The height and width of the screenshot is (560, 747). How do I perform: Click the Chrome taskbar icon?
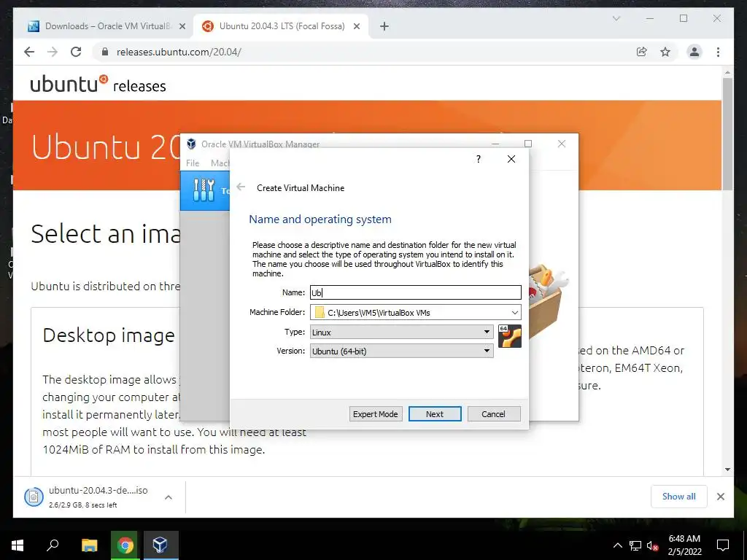(x=125, y=545)
